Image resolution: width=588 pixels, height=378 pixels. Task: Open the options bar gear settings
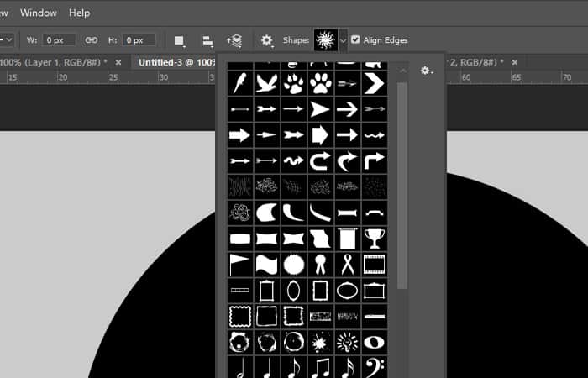(x=266, y=40)
